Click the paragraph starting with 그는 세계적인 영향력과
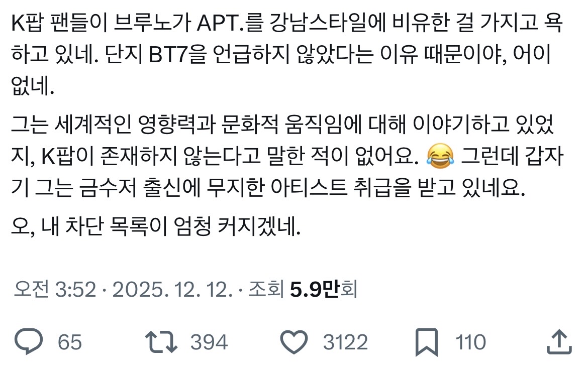The width and height of the screenshot is (588, 369). coord(287,156)
